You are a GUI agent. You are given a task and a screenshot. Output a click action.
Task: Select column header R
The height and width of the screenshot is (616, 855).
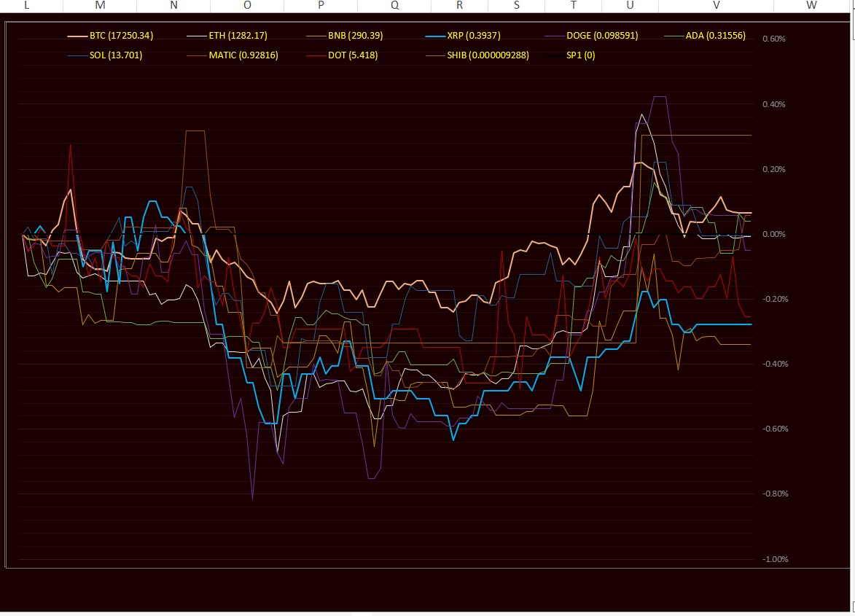tap(460, 5)
